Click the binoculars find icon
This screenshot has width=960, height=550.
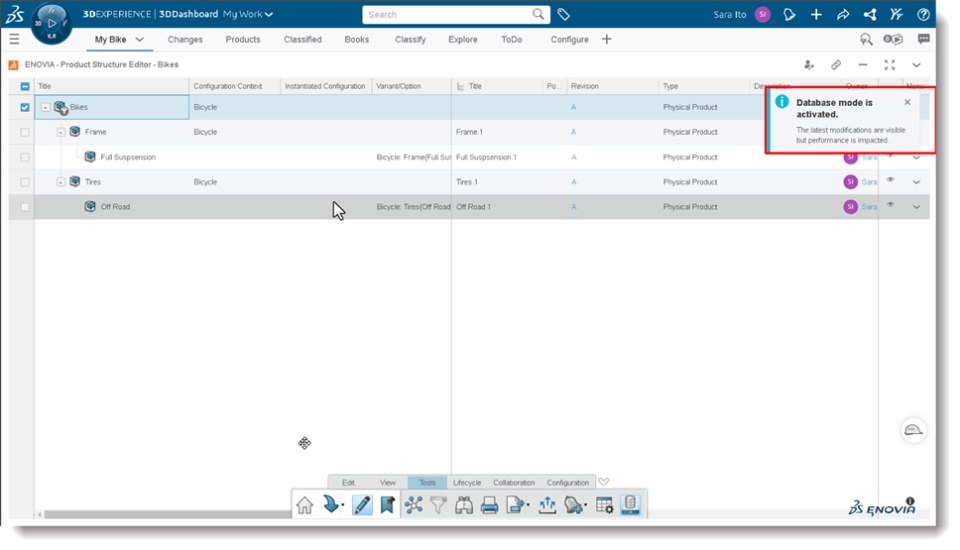point(463,505)
